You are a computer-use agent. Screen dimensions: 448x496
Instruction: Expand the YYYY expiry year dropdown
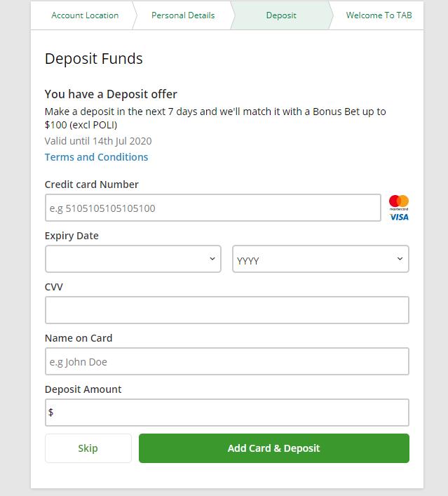tap(320, 259)
